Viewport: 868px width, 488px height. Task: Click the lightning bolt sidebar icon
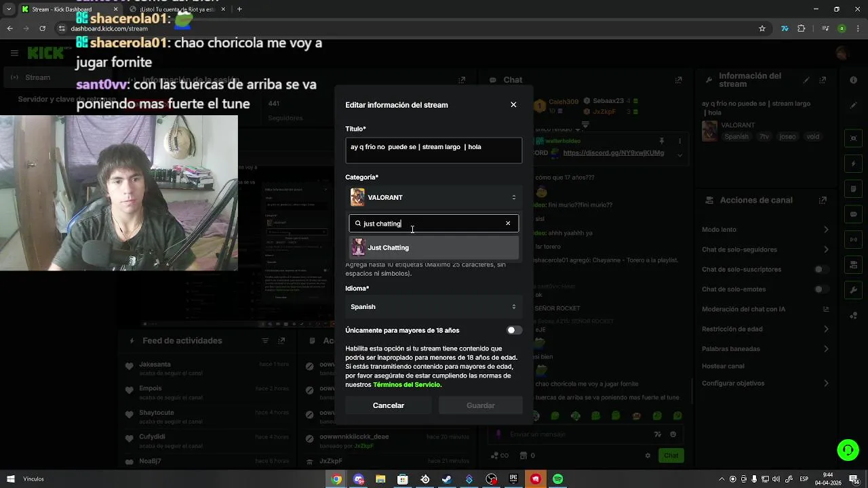[854, 164]
